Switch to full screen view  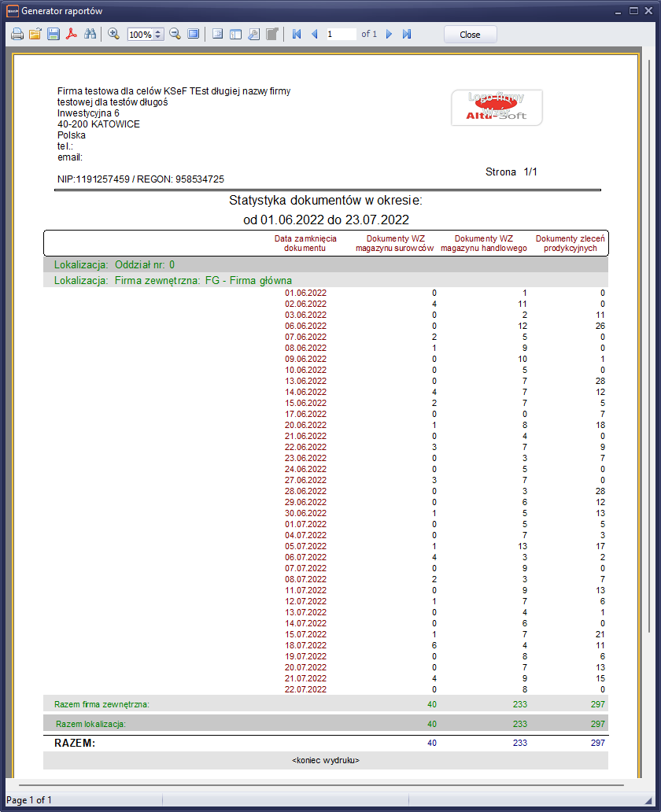[193, 35]
